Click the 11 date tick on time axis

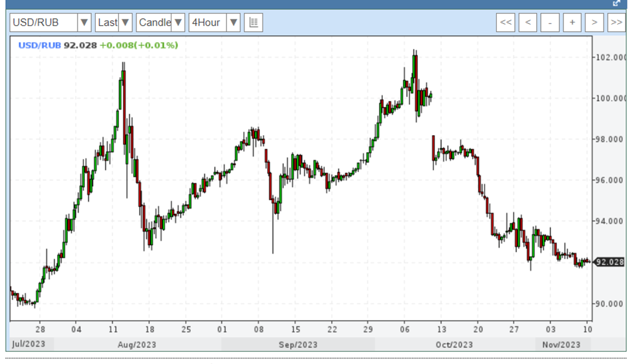pos(113,330)
